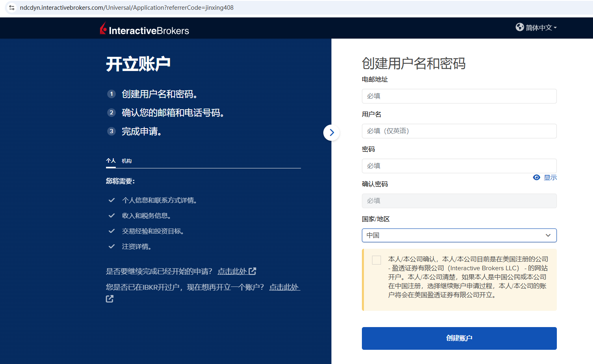This screenshot has height=364, width=593.
Task: Click the eye icon next to 显示
Action: point(536,177)
